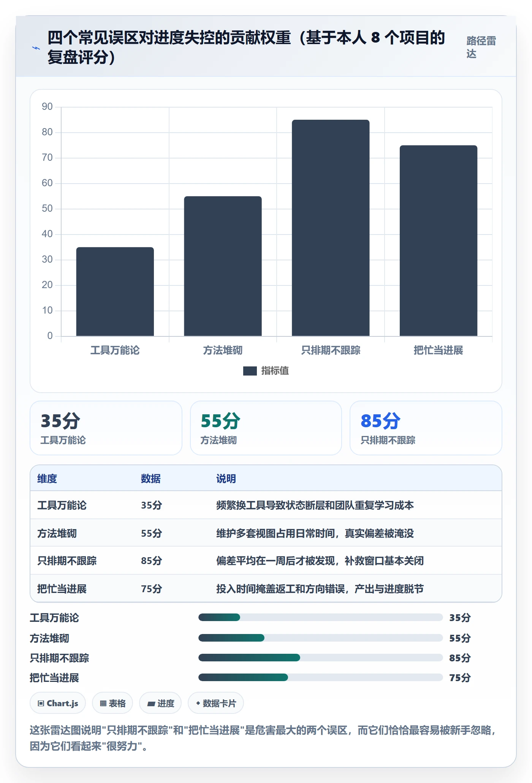The height and width of the screenshot is (783, 532).
Task: Click the chart title heading text
Action: coord(246,48)
